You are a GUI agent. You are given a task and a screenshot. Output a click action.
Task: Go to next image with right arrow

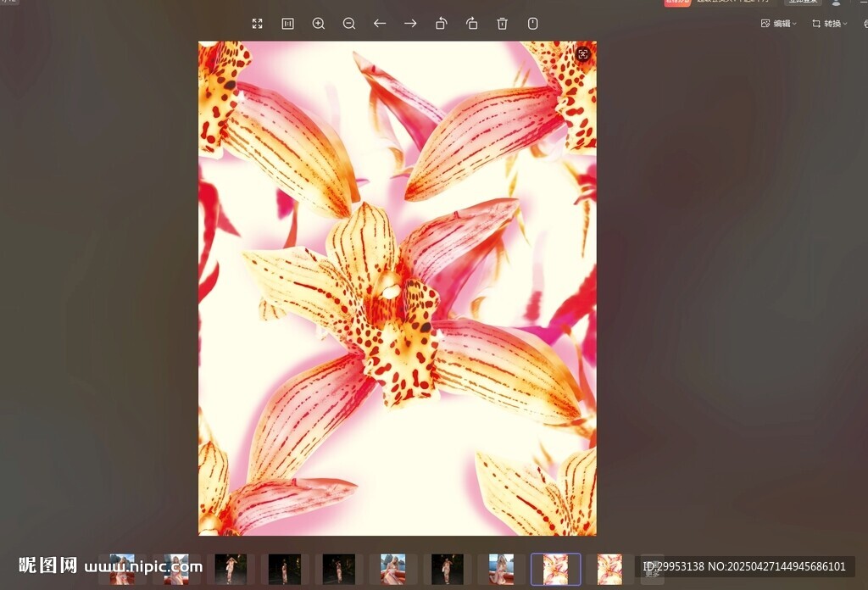coord(410,24)
